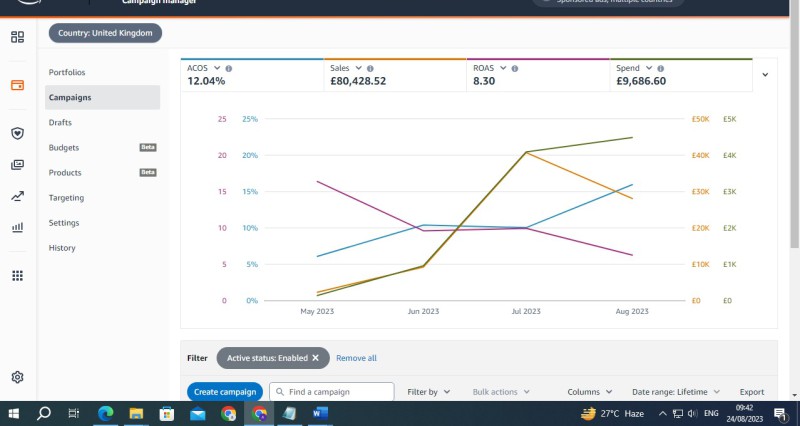The width and height of the screenshot is (800, 426).
Task: Click the ACOS value 12.04%
Action: 206,81
